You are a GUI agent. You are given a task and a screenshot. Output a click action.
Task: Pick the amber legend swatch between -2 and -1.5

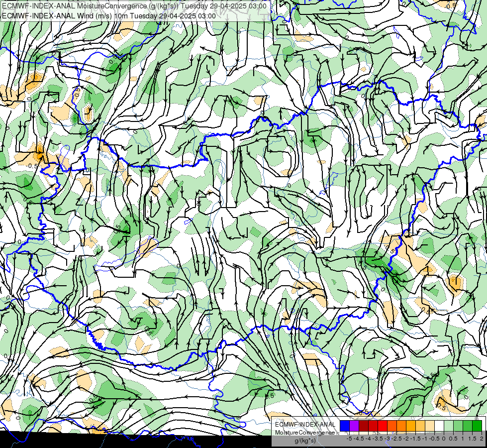(x=411, y=426)
